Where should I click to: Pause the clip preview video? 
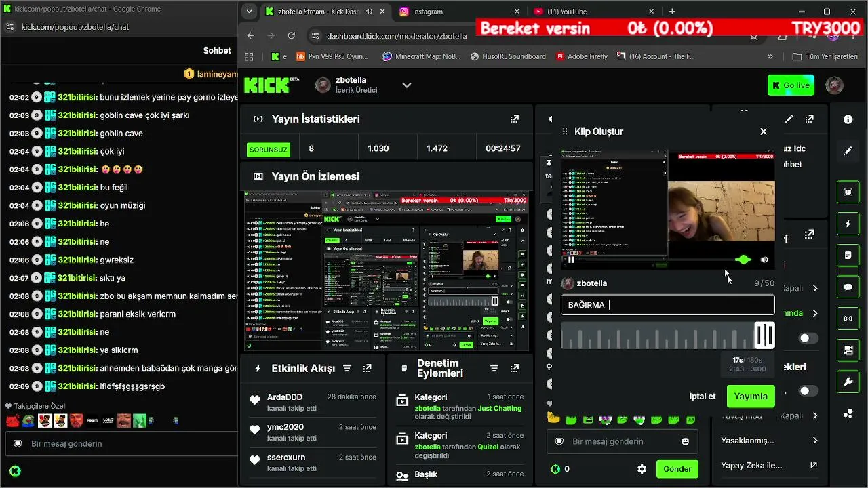tap(571, 260)
